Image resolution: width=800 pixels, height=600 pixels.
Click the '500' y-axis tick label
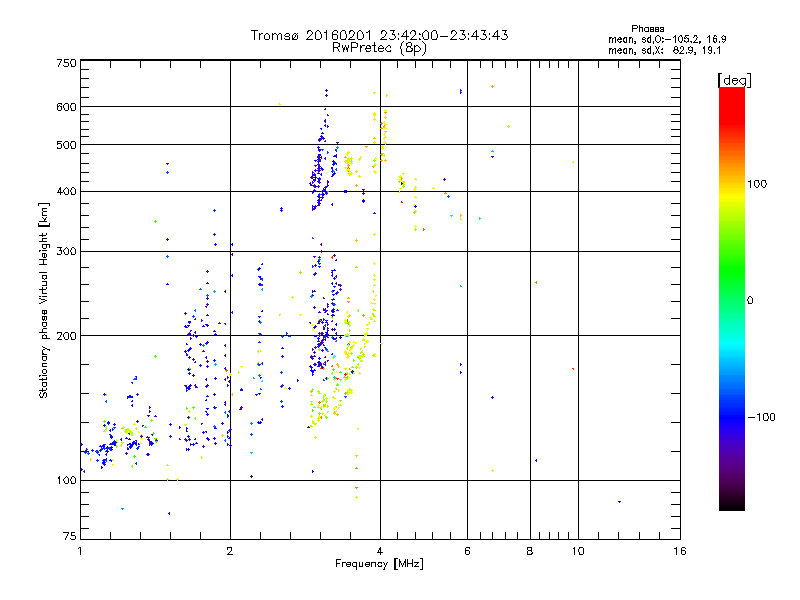[x=66, y=145]
